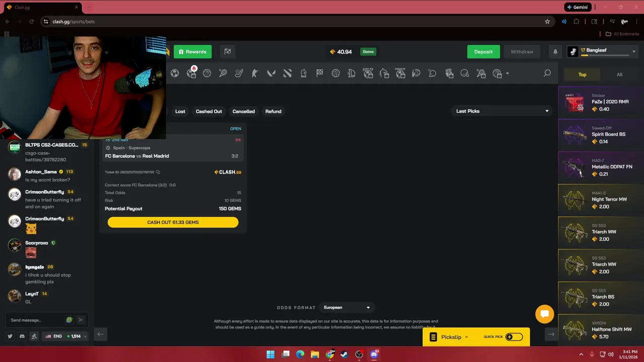This screenshot has width=644, height=362.
Task: Open Windows Start menu
Action: [270, 354]
